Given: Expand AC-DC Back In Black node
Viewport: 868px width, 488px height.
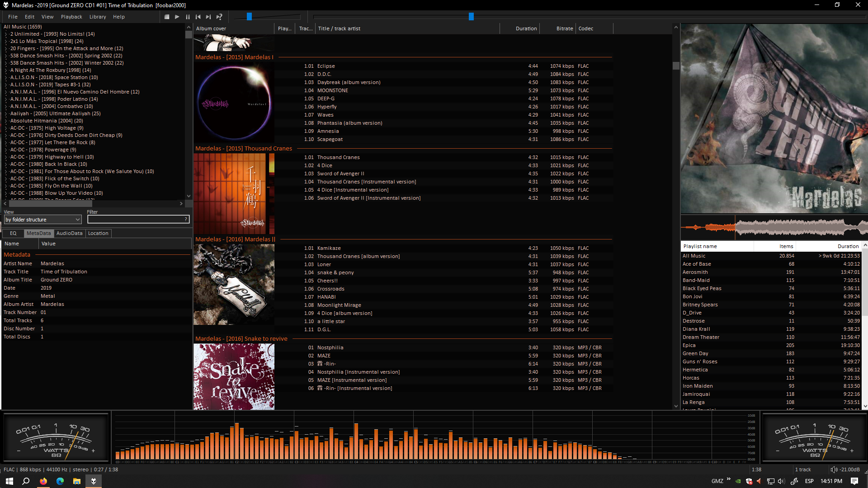Looking at the screenshot, I should tap(6, 164).
